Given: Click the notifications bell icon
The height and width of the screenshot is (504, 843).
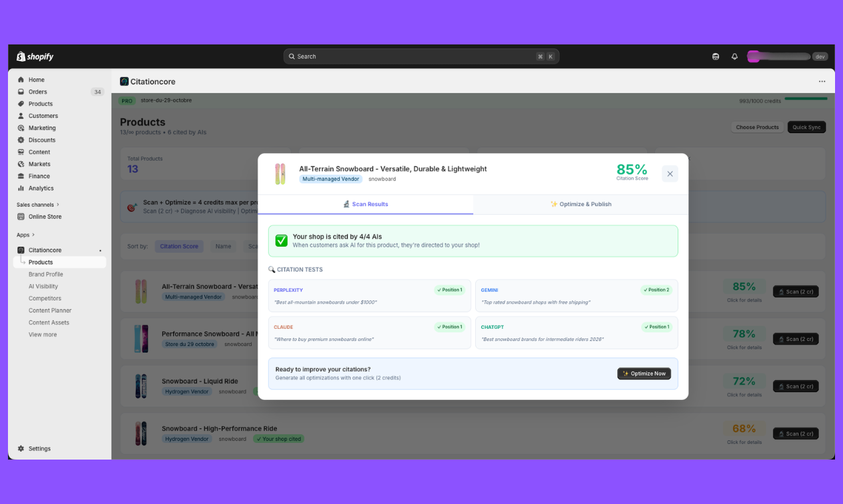Looking at the screenshot, I should click(734, 56).
